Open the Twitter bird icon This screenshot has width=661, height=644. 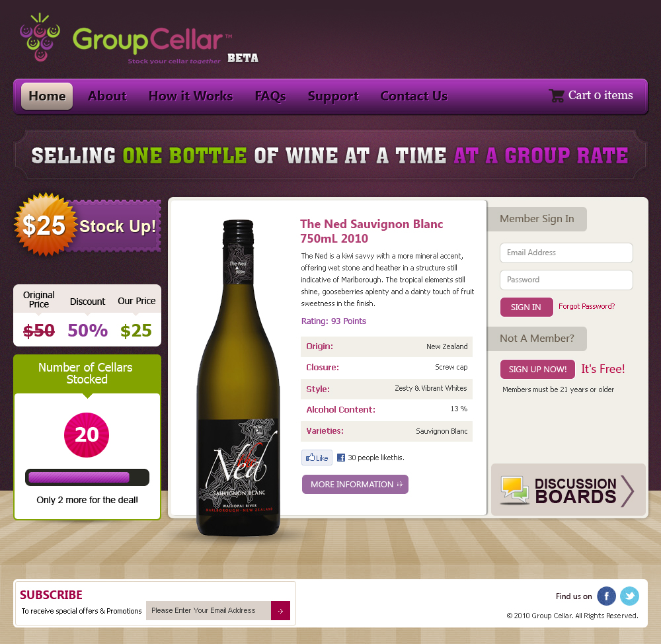(x=629, y=596)
